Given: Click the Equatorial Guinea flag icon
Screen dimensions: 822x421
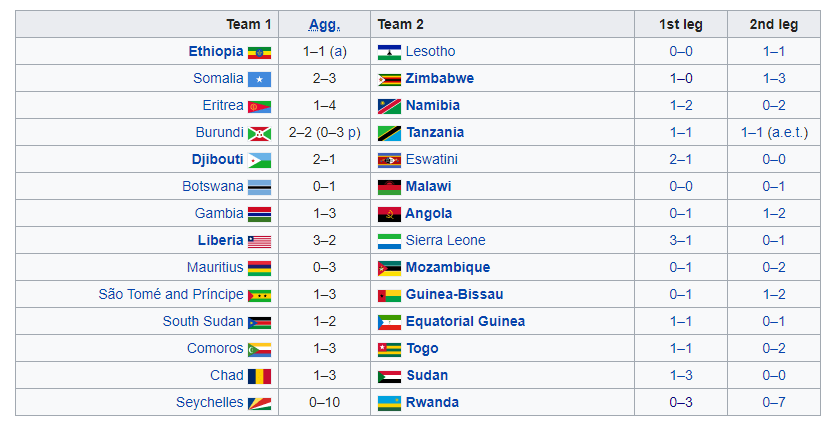Looking at the screenshot, I should click(x=389, y=322).
